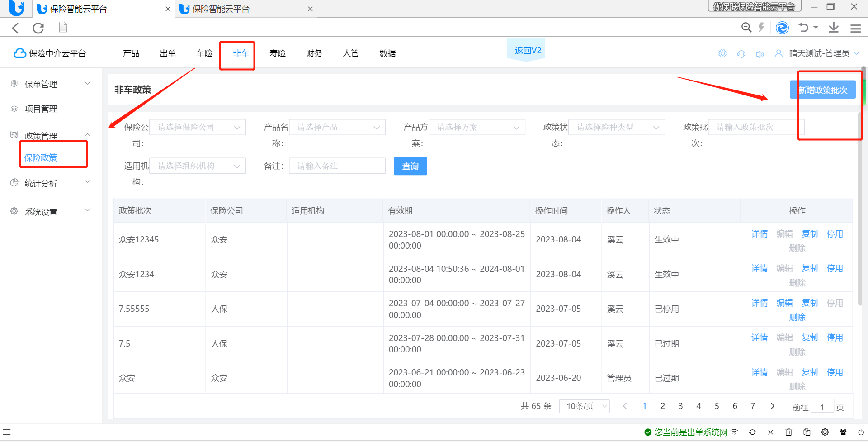This screenshot has height=442, width=868.
Task: Click the people group icon in status bar
Action: pos(843,432)
